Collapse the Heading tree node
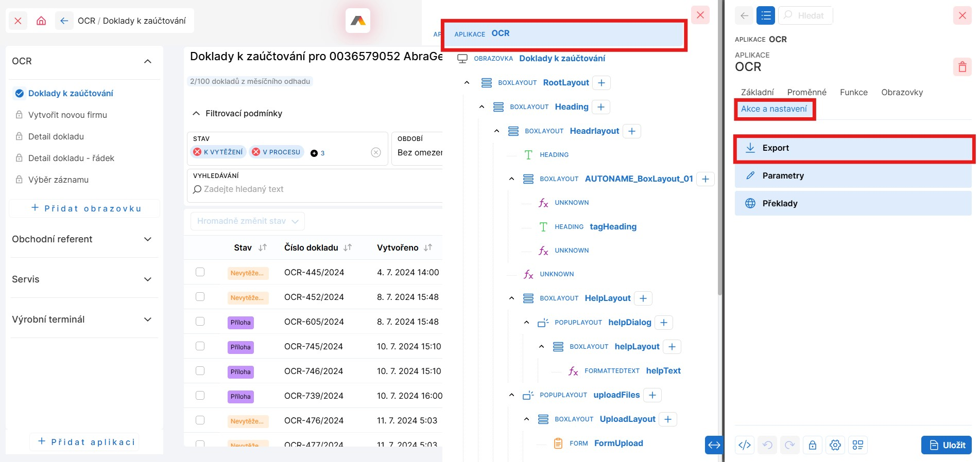Viewport: 980px width, 462px height. click(x=482, y=107)
